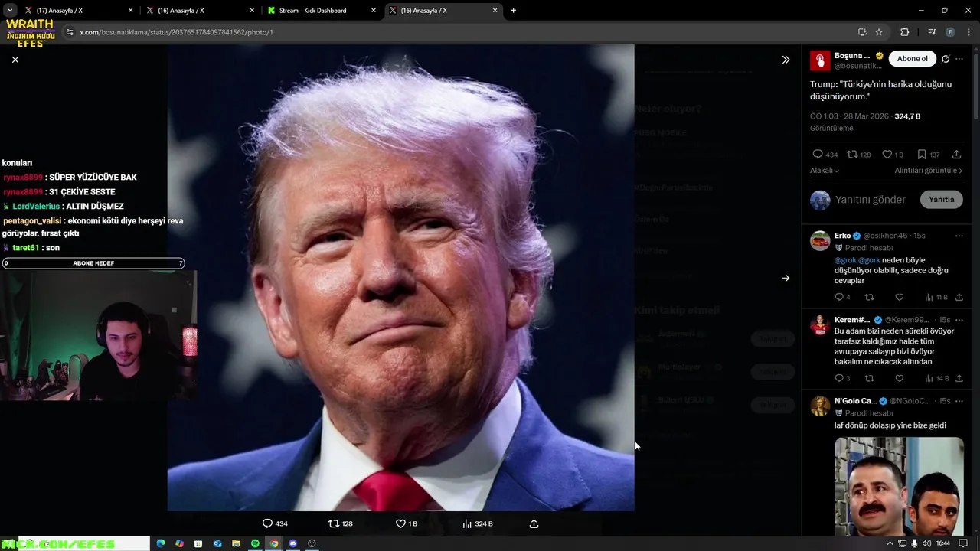Open Discord from the taskbar
The width and height of the screenshot is (980, 551).
tap(292, 543)
